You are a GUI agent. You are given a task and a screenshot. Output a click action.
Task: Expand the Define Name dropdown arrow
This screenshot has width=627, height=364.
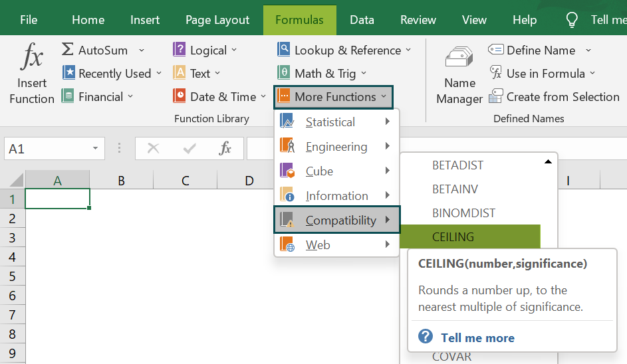[588, 50]
